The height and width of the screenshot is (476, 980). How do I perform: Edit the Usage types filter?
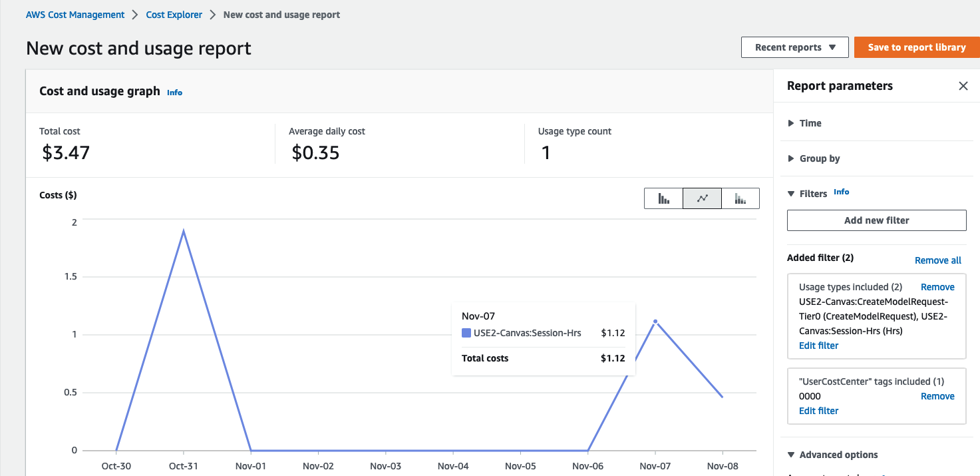pos(818,346)
